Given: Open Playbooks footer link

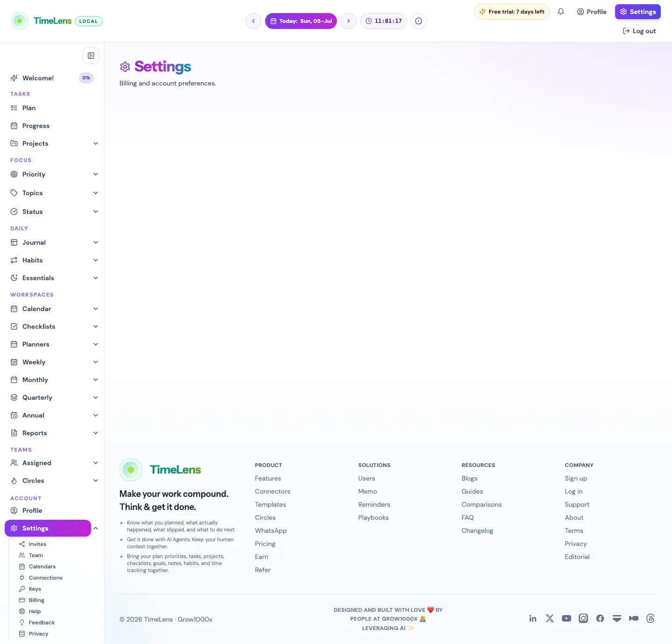Looking at the screenshot, I should coord(373,517).
